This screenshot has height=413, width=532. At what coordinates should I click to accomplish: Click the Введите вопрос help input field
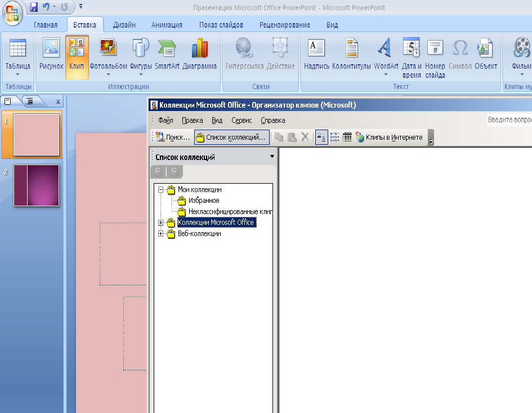pyautogui.click(x=509, y=119)
